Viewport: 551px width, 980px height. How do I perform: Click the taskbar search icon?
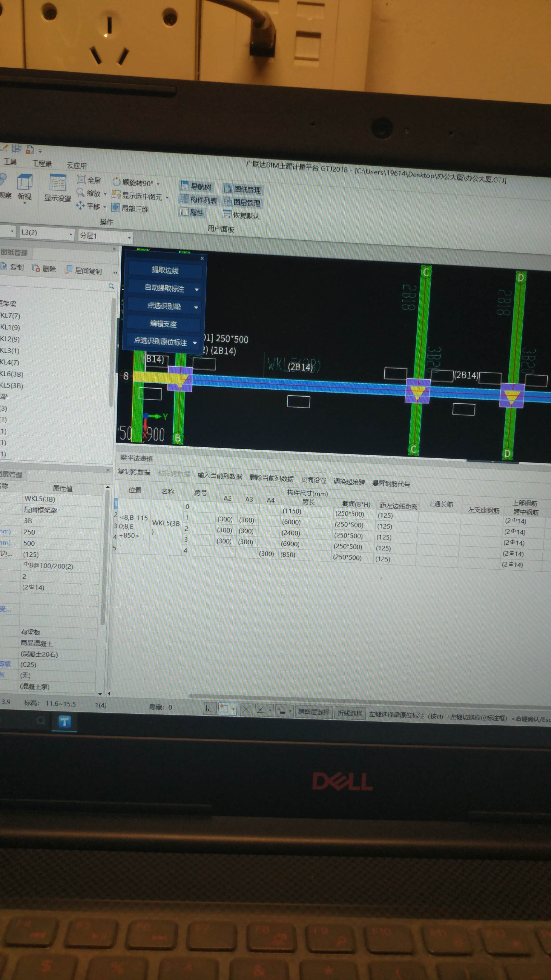41,720
